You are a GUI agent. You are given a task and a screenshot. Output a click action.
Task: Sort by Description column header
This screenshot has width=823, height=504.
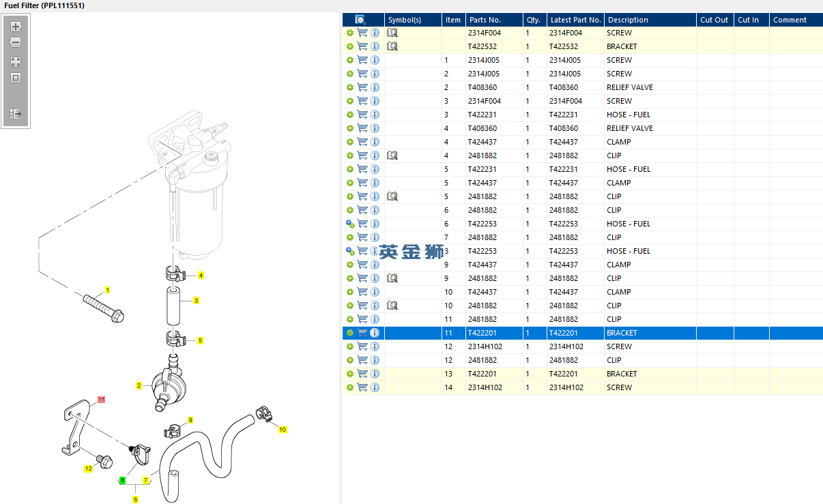(650, 20)
